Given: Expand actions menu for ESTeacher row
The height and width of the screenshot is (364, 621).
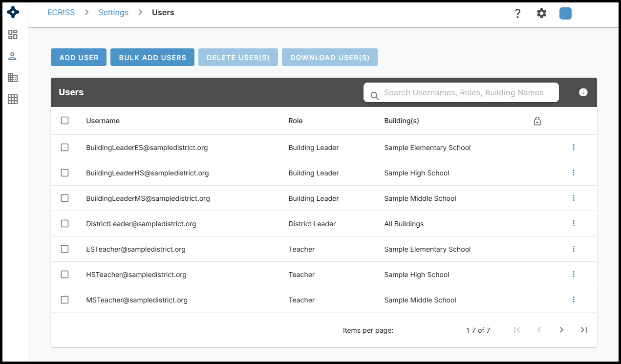Looking at the screenshot, I should [x=573, y=249].
